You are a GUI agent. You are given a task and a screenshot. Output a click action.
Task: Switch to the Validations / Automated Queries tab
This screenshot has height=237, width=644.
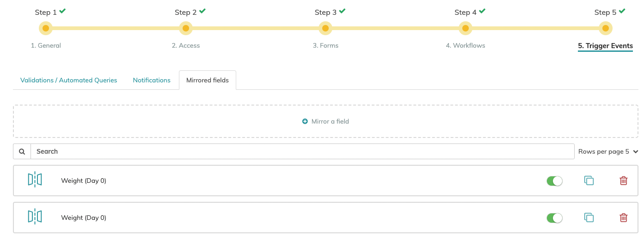[x=68, y=80]
